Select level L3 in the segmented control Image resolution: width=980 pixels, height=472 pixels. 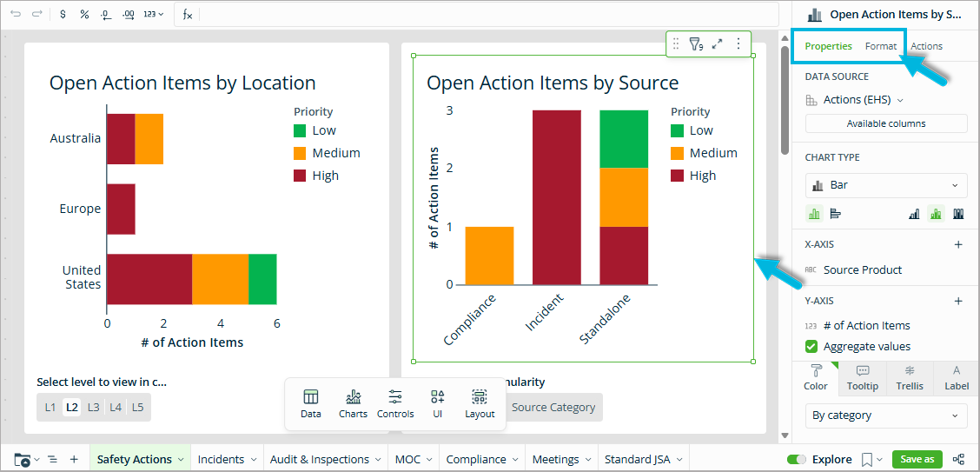click(x=93, y=407)
